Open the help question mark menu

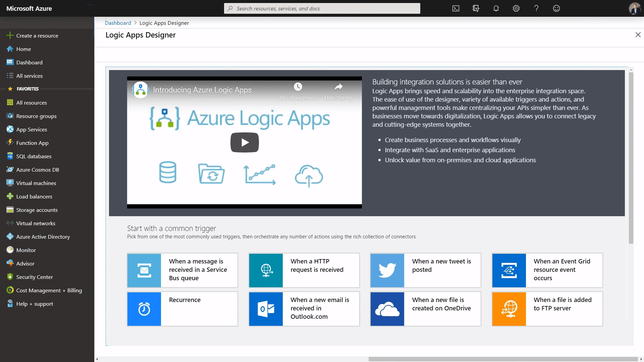pos(536,8)
